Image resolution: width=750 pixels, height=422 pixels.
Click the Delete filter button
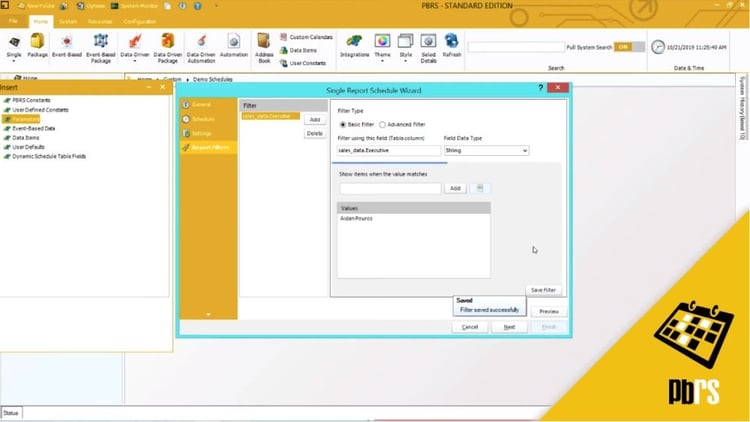315,133
